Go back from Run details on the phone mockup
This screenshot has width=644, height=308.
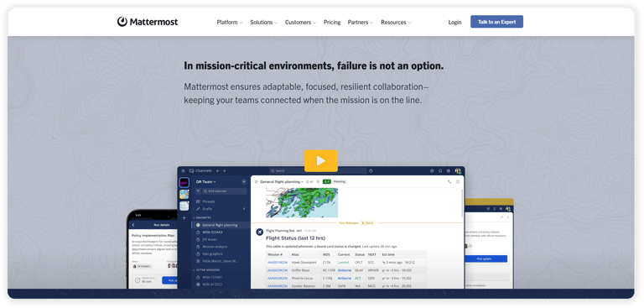(133, 225)
